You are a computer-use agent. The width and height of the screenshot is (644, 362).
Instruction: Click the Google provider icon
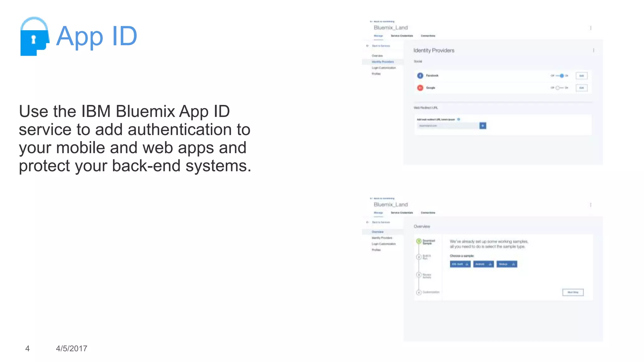point(420,88)
